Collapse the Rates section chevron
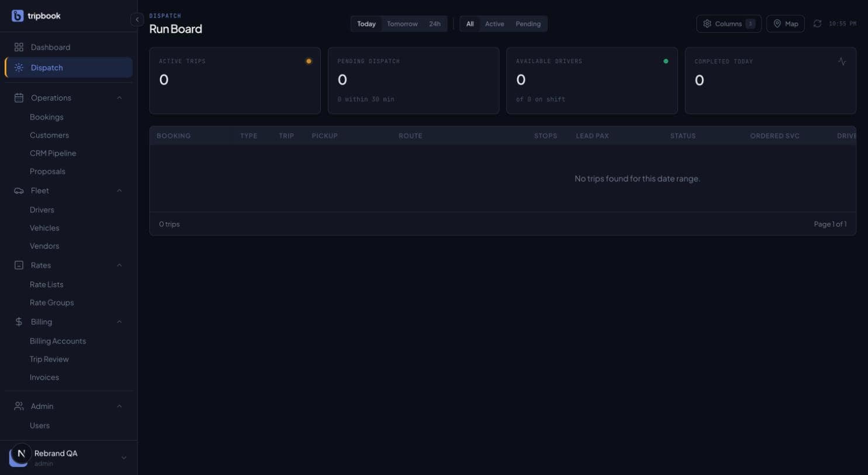The height and width of the screenshot is (475, 868). 119,265
